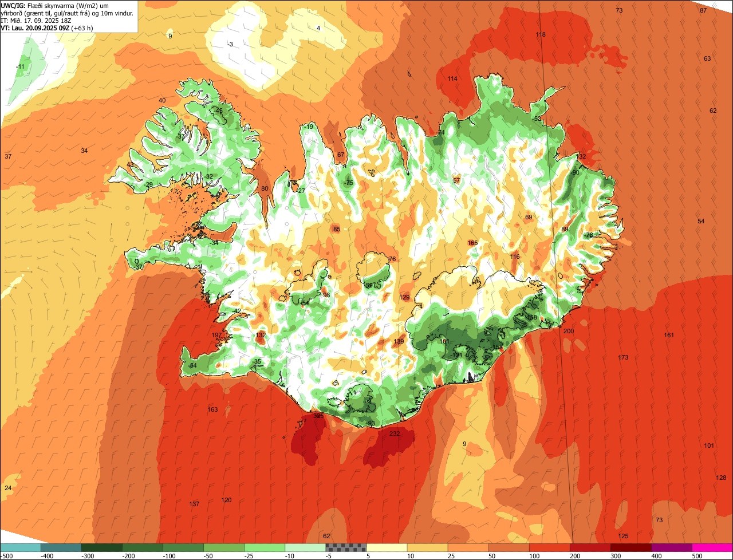
Task: Click the '85' value inland
Action: pyautogui.click(x=337, y=229)
